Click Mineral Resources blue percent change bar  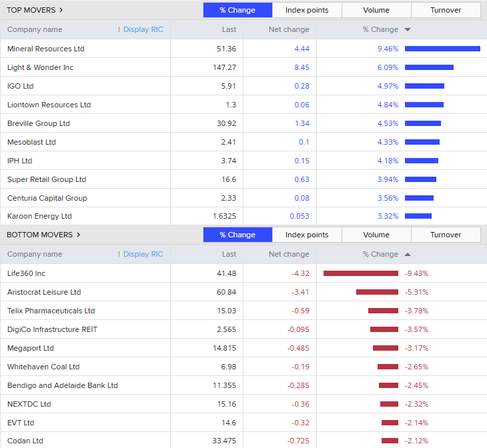click(442, 49)
